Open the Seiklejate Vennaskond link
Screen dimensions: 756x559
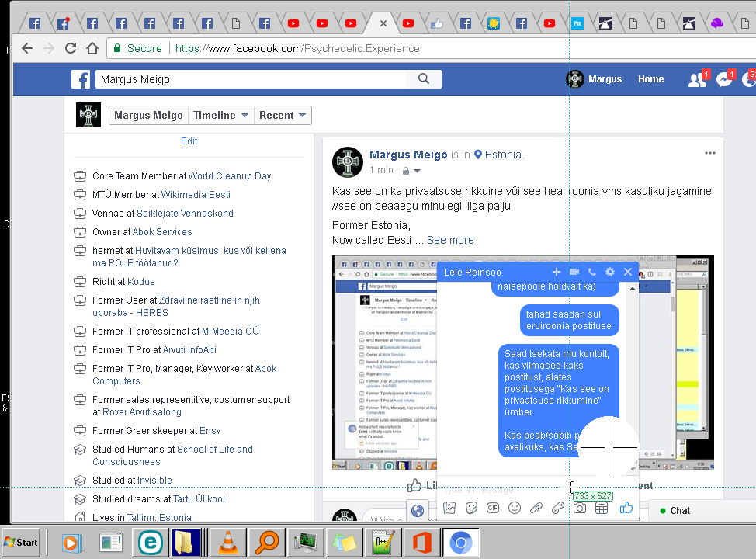click(186, 214)
